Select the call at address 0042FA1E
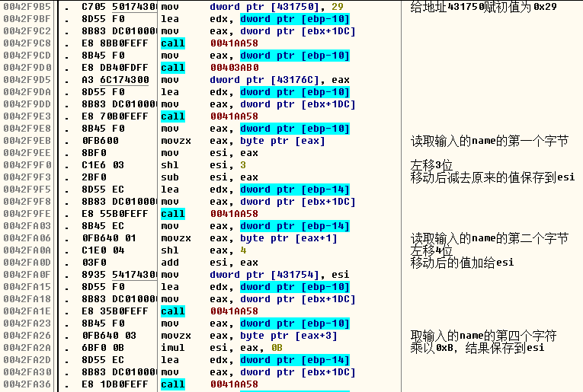This screenshot has width=583, height=392. [173, 311]
